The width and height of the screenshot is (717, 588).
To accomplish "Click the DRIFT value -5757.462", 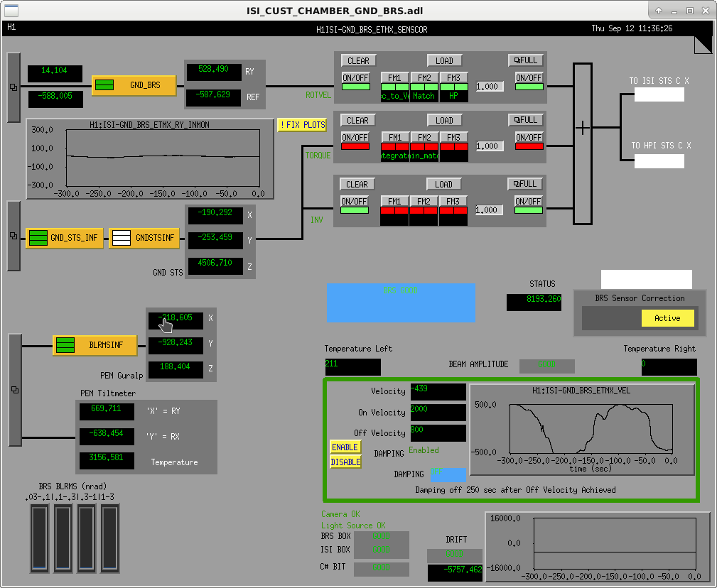I will (x=455, y=573).
